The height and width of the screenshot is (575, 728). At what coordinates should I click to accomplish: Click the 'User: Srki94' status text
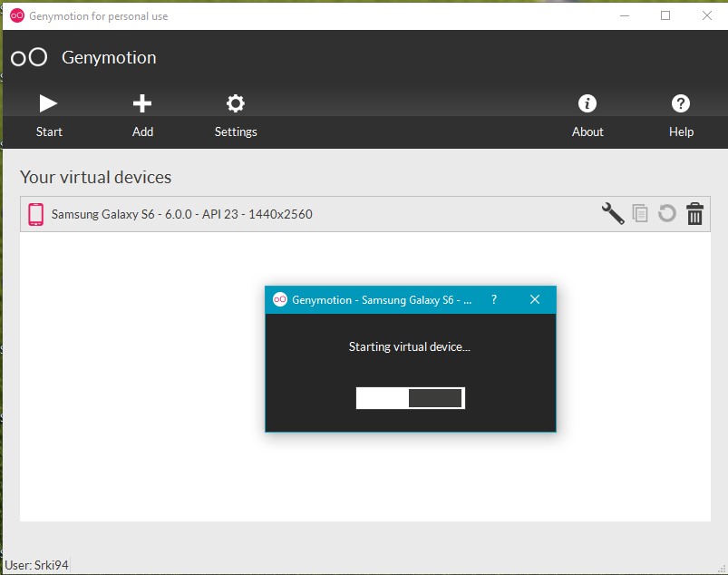point(36,565)
